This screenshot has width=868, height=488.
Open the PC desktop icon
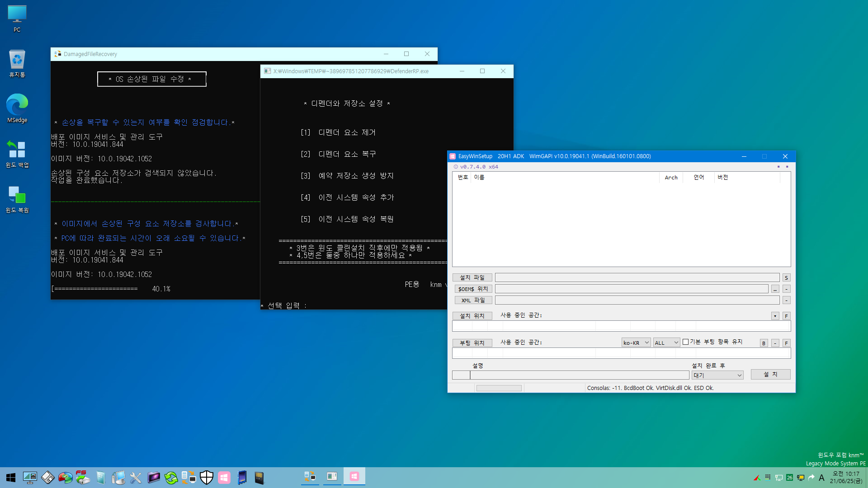[x=17, y=19]
